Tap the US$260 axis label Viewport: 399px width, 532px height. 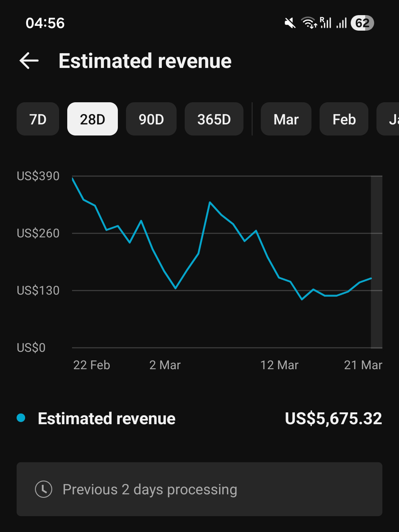(x=38, y=233)
